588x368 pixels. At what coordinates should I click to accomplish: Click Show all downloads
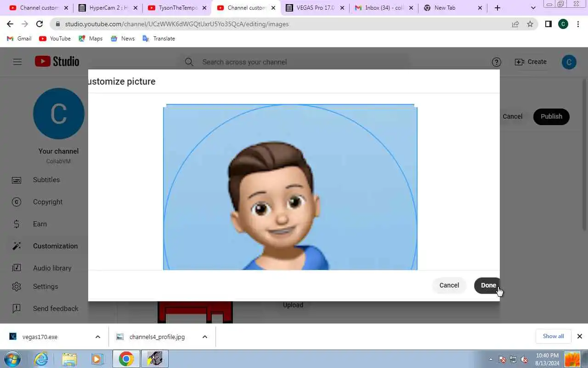pyautogui.click(x=553, y=336)
